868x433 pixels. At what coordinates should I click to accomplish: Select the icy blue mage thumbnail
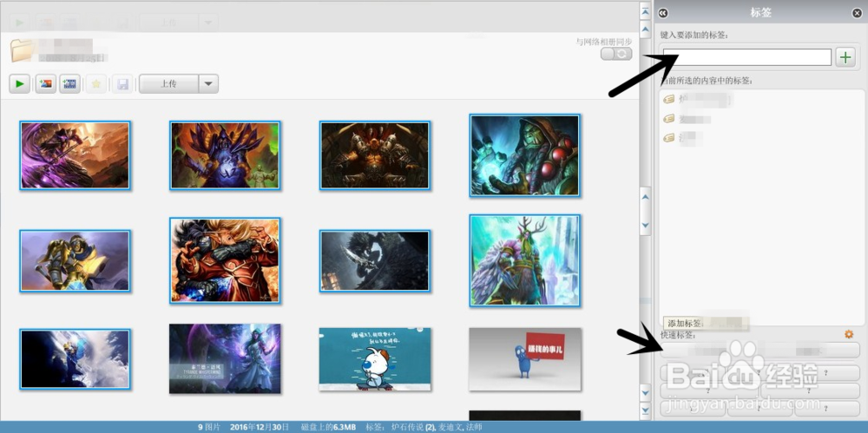pyautogui.click(x=75, y=358)
